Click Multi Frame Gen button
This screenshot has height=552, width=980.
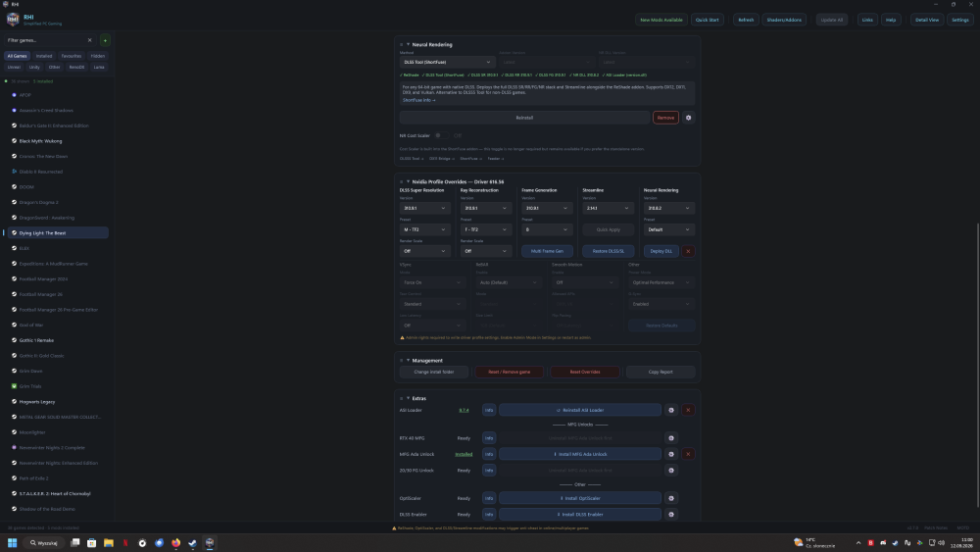pos(547,251)
